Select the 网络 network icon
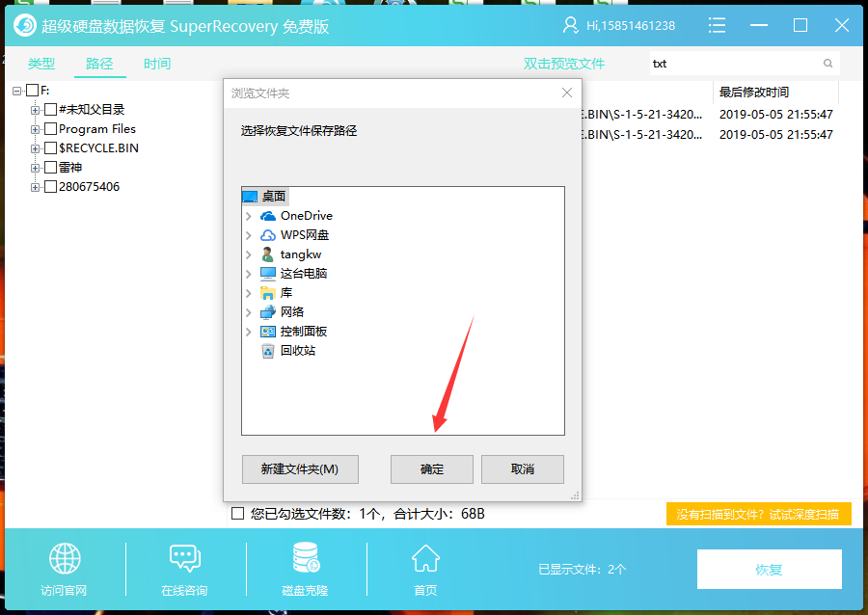The height and width of the screenshot is (615, 868). [268, 312]
